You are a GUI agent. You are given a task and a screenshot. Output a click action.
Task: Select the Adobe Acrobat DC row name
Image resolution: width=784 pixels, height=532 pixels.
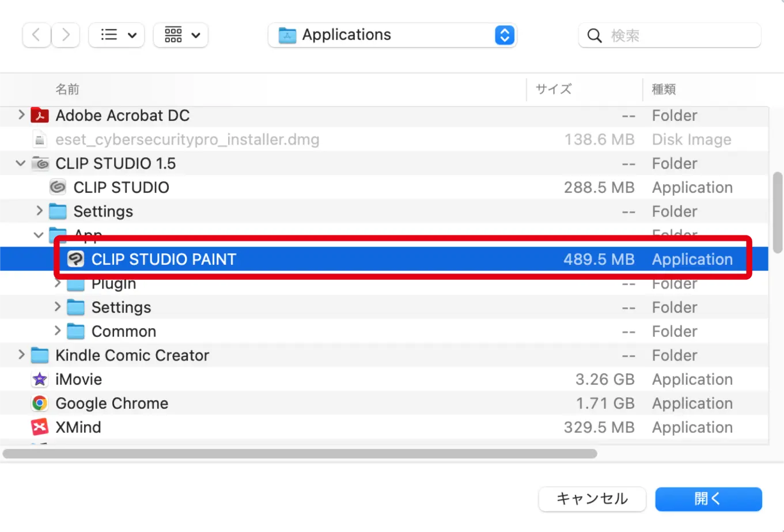tap(123, 116)
